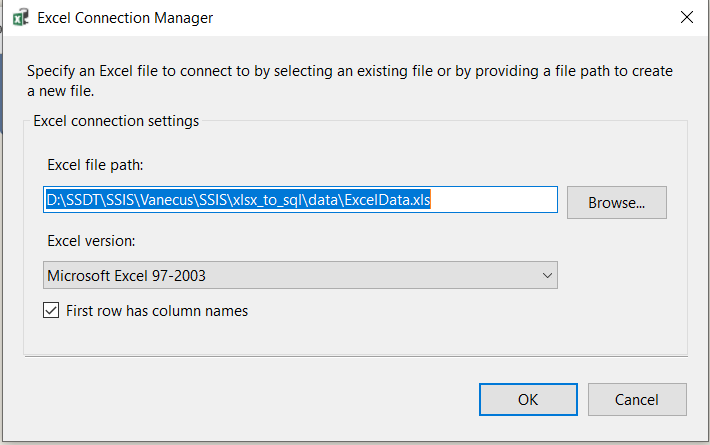This screenshot has width=710, height=445.
Task: Click the blank end of the file path field
Action: (x=500, y=200)
